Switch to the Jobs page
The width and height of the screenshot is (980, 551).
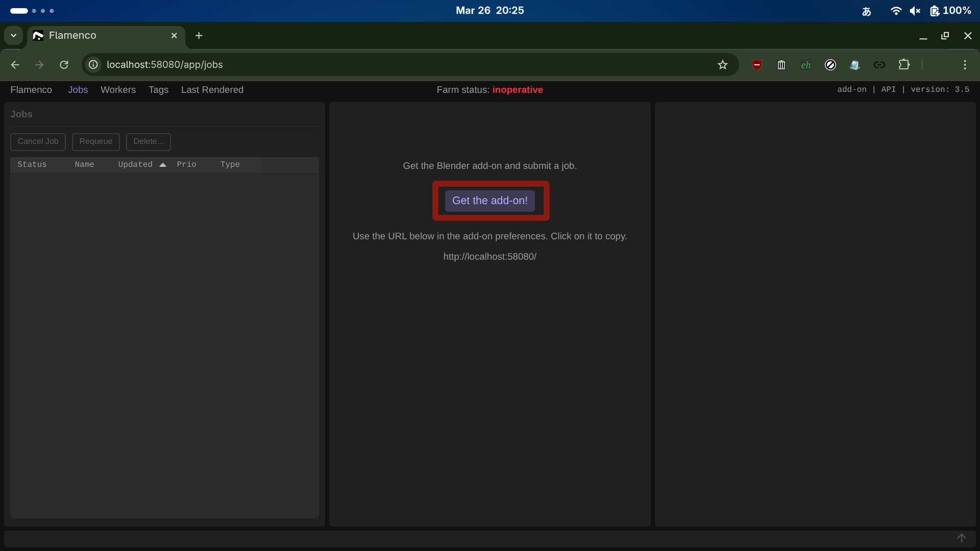(x=78, y=90)
